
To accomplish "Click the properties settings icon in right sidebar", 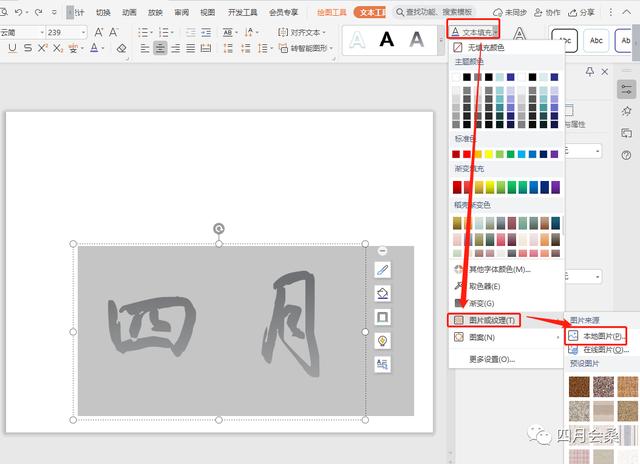I will click(x=627, y=90).
